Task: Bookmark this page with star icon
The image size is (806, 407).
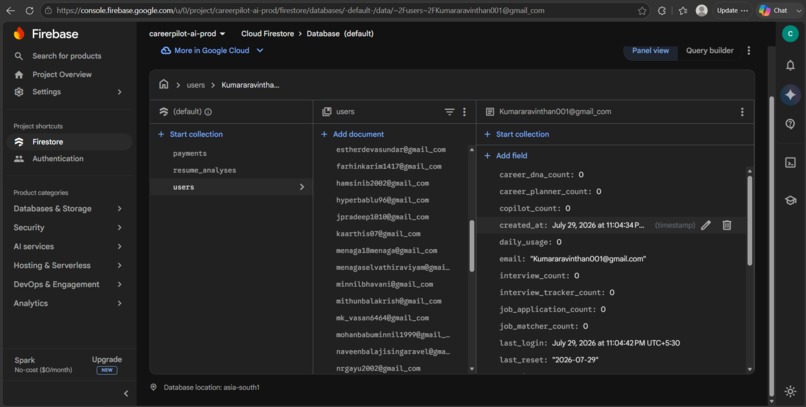Action: 642,10
